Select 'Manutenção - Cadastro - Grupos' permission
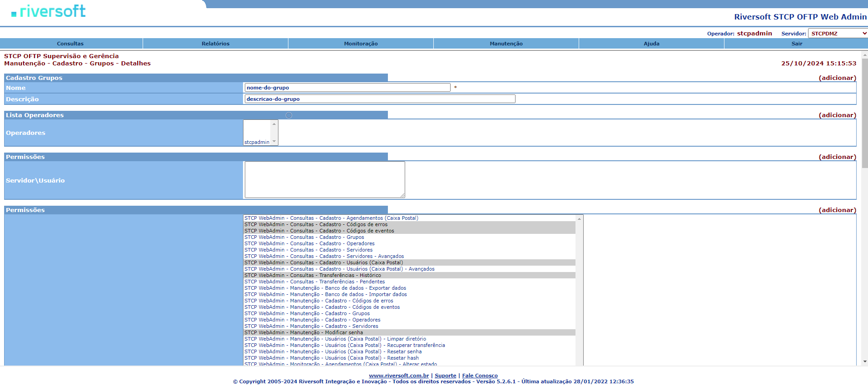The height and width of the screenshot is (386, 868). coord(410,313)
